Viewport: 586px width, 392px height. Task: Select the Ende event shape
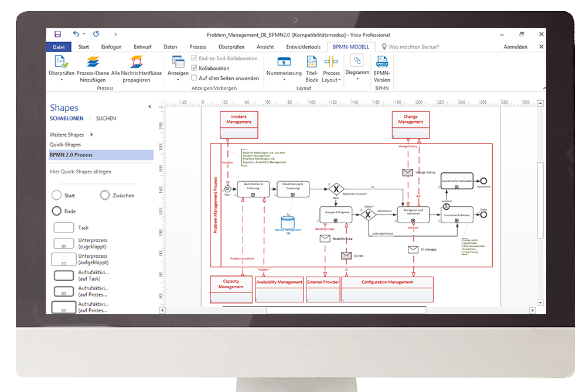56,211
